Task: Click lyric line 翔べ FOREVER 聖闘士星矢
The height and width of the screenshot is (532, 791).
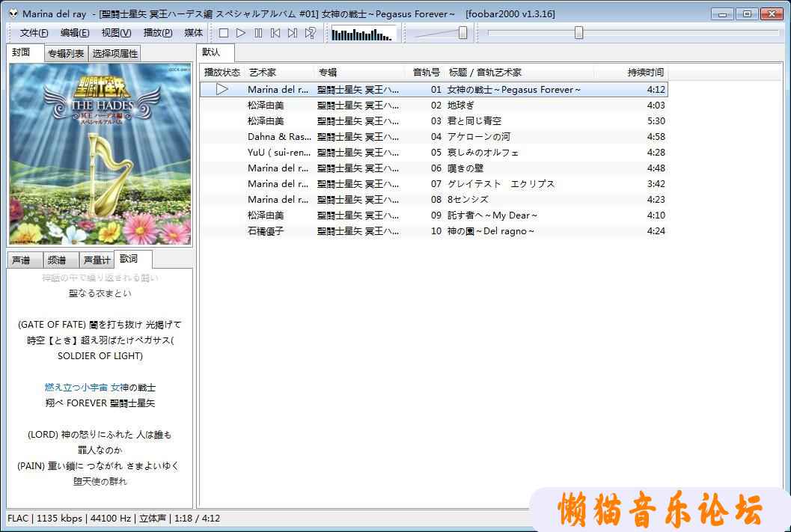Action: click(100, 403)
